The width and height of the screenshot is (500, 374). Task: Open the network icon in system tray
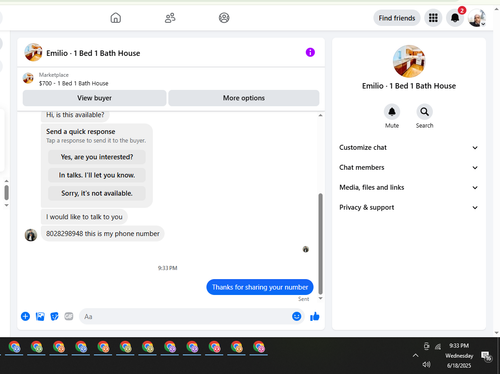(x=438, y=347)
